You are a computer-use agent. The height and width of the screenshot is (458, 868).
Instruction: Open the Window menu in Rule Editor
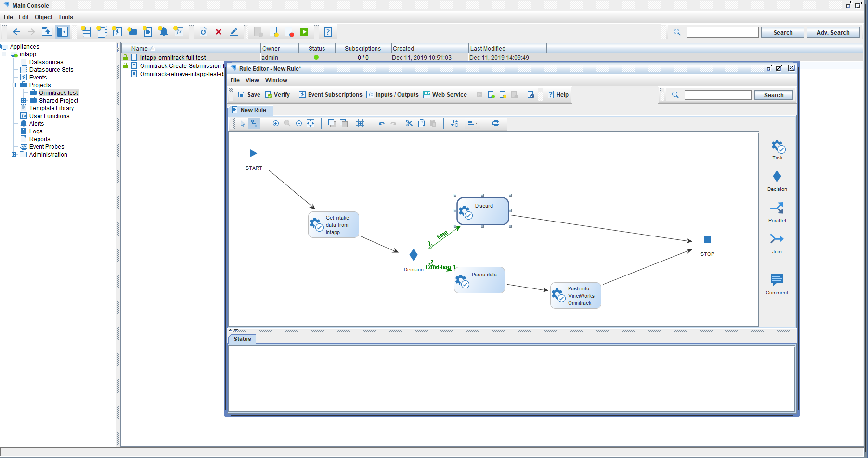tap(276, 80)
